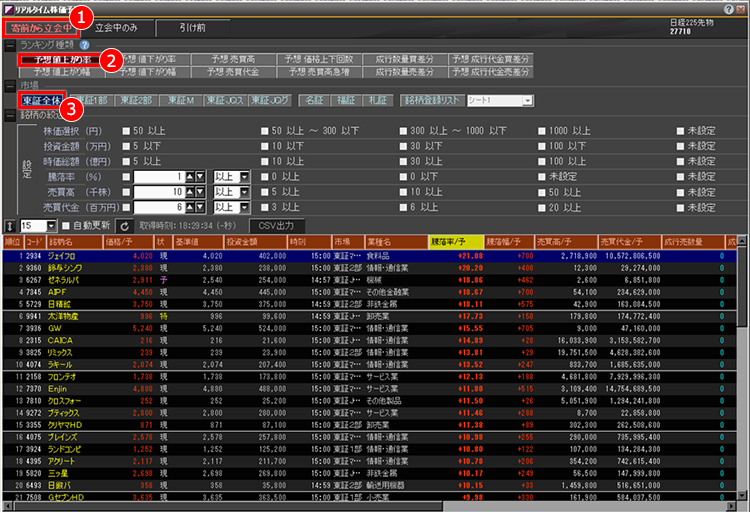750x512 pixels.
Task: Enable the 自動更新 checkbox
Action: point(66,226)
